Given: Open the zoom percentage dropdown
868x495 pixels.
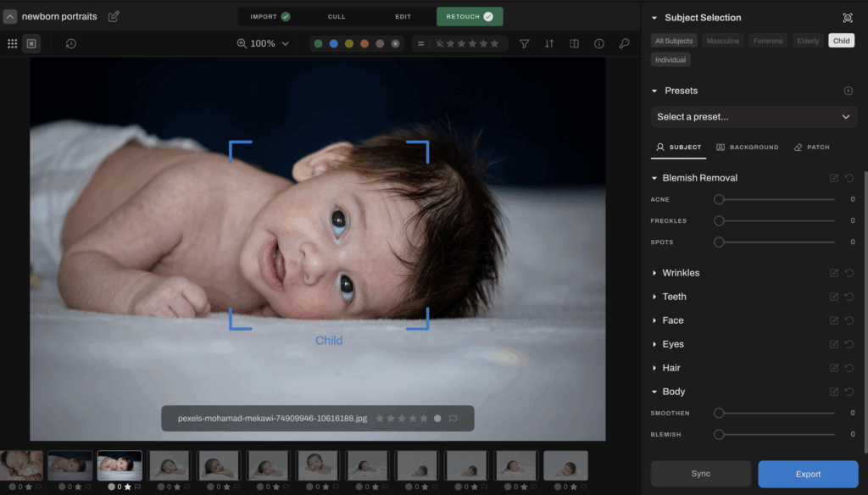Looking at the screenshot, I should [x=264, y=42].
